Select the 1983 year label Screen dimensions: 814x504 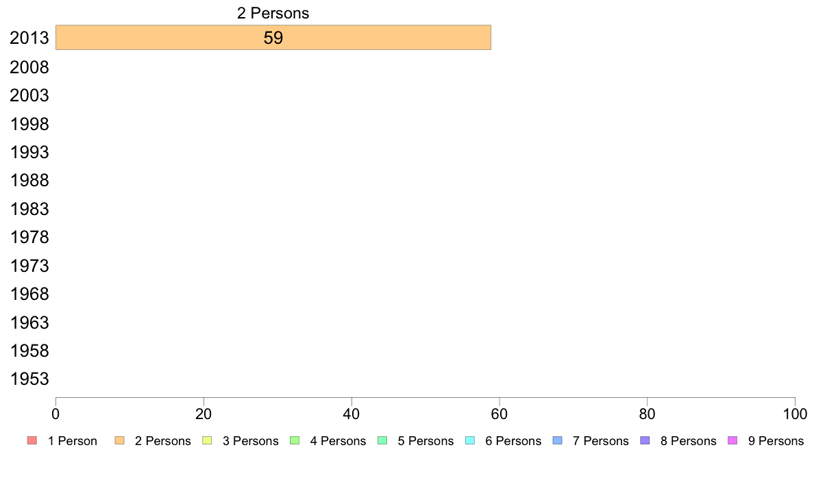(x=29, y=209)
